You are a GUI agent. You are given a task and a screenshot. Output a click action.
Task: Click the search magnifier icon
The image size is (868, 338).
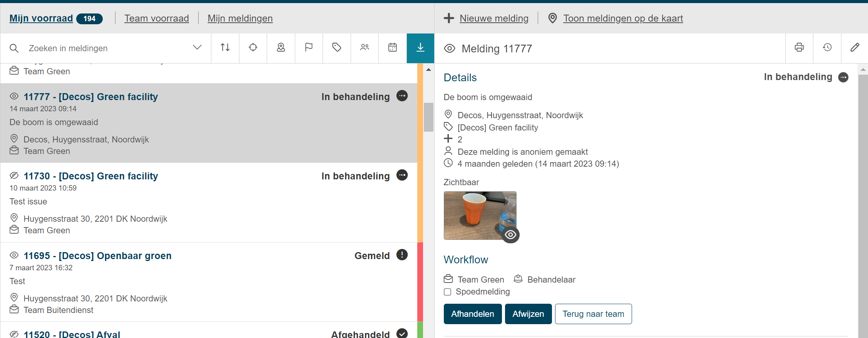14,48
